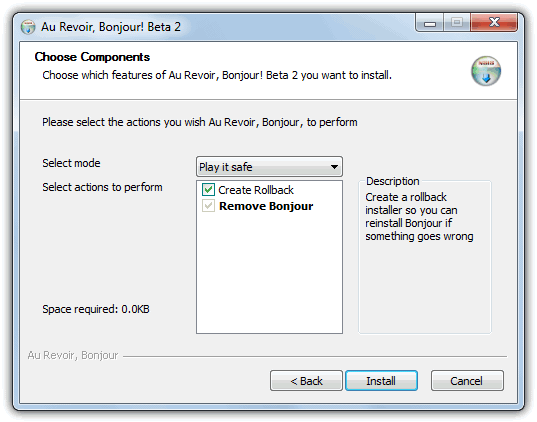Click the Description text about rollback installer
The width and height of the screenshot is (537, 422).
click(x=419, y=216)
